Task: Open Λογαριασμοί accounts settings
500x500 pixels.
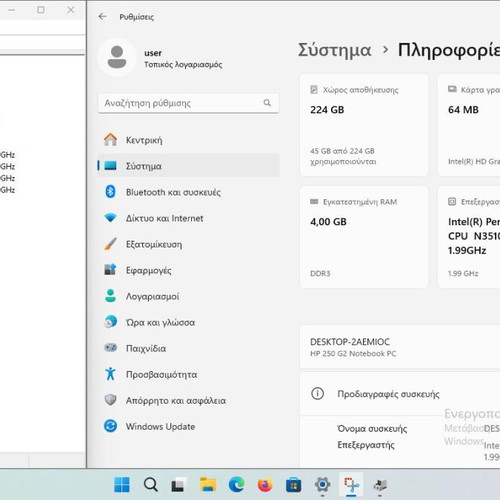Action: pos(188,296)
